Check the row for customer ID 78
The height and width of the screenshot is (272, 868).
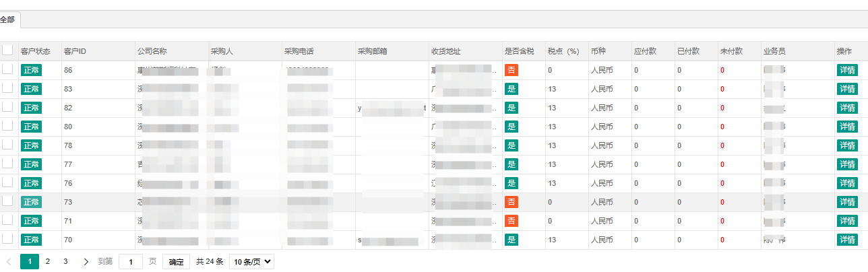pos(7,145)
